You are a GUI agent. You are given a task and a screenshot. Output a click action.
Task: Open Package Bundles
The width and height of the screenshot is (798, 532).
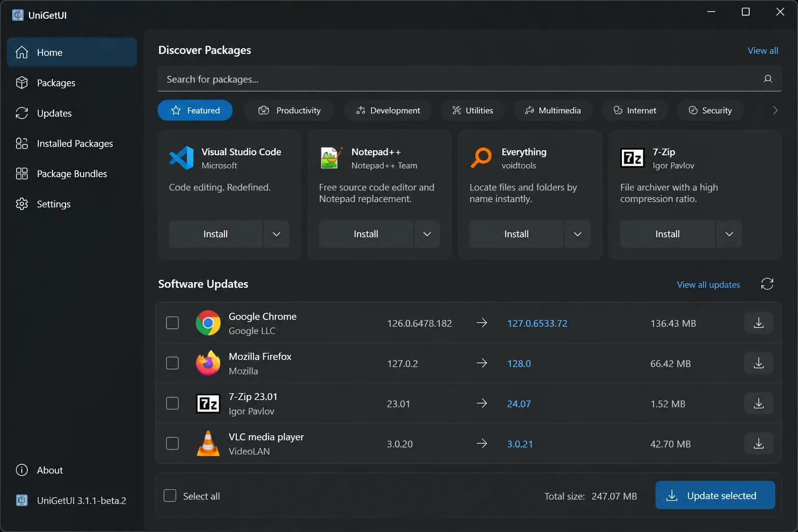(x=72, y=174)
